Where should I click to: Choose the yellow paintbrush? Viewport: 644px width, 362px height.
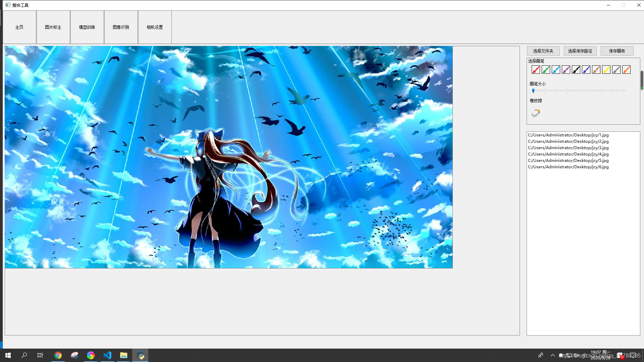606,70
